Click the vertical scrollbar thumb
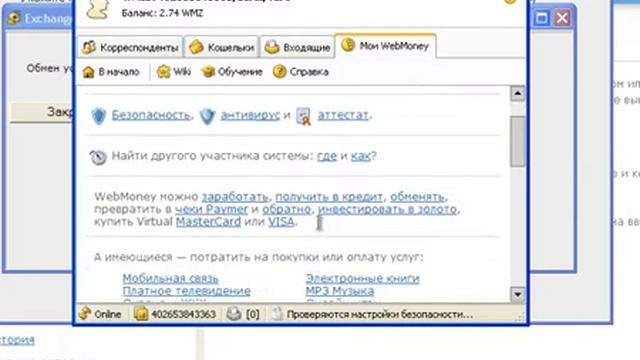The image size is (640, 360). [518, 141]
